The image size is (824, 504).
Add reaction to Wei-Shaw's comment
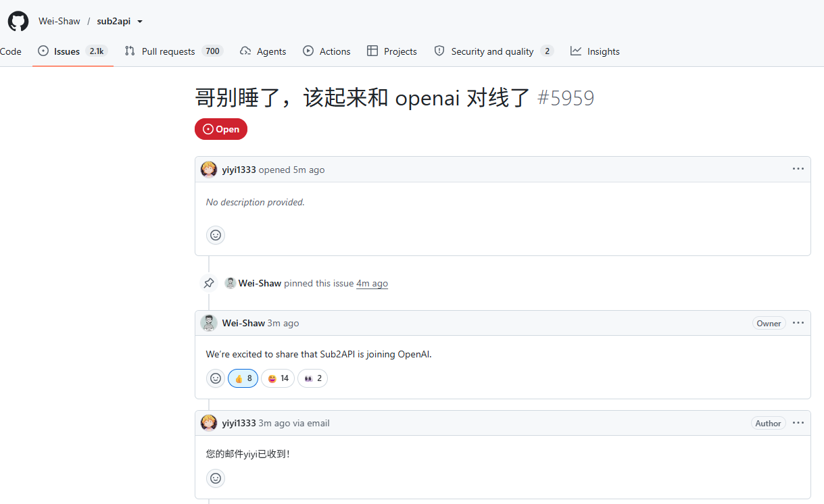point(216,378)
